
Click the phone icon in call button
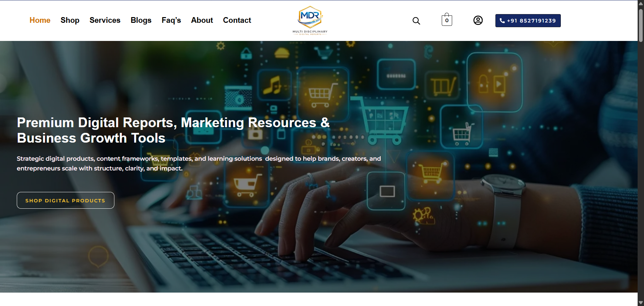tap(502, 21)
